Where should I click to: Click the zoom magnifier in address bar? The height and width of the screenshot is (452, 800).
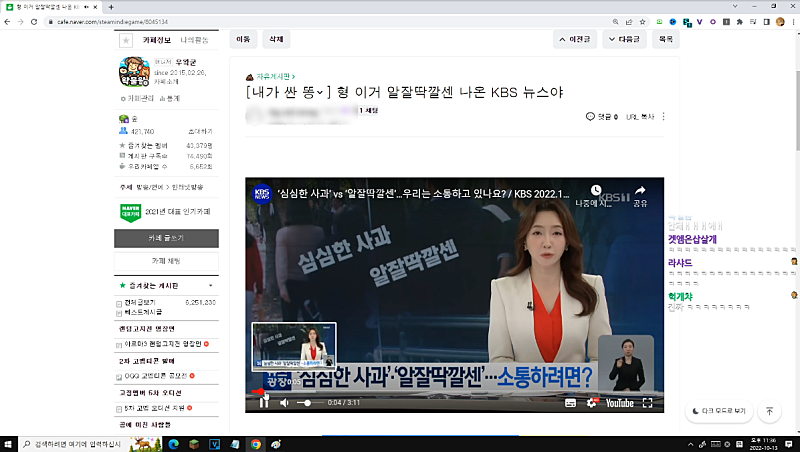[x=615, y=22]
